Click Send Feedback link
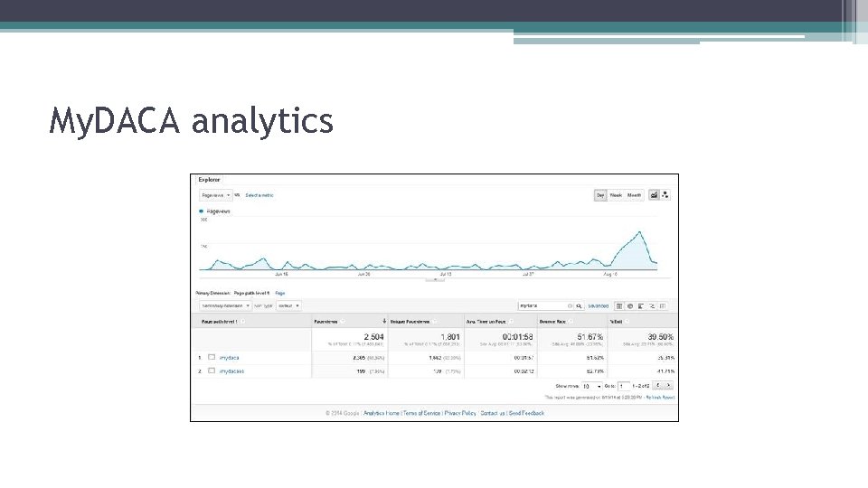Image resolution: width=868 pixels, height=488 pixels. pos(526,413)
